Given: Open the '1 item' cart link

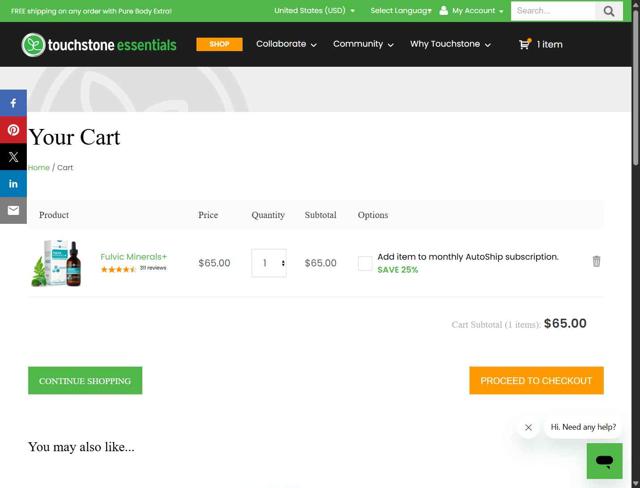Looking at the screenshot, I should click(549, 44).
